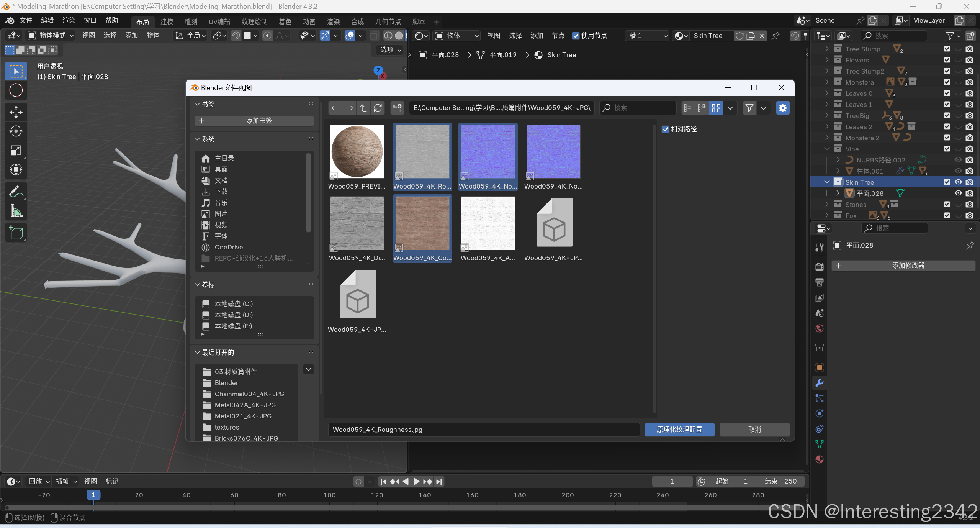
Task: Click the 添加书签 button
Action: click(x=254, y=121)
